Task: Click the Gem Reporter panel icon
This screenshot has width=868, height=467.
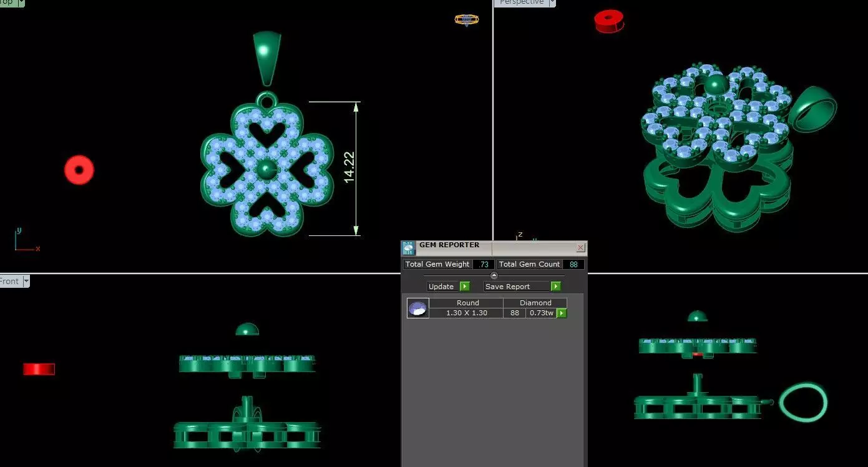Action: (408, 248)
